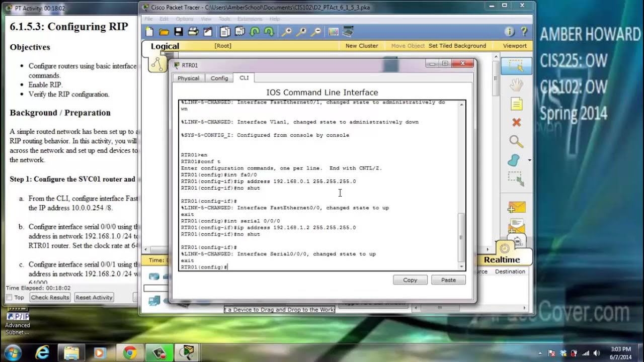Choose the Inspect magnifier tool

coord(516,141)
